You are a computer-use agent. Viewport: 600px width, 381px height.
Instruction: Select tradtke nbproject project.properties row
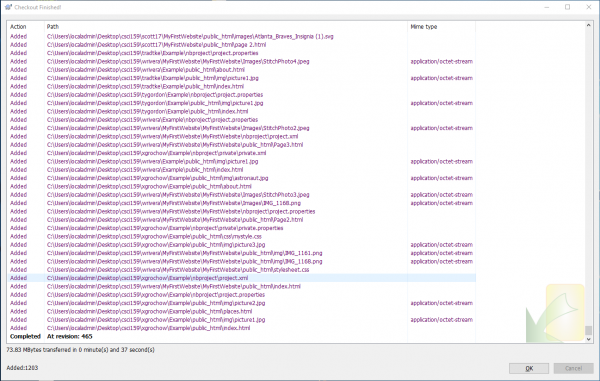pyautogui.click(x=242, y=53)
